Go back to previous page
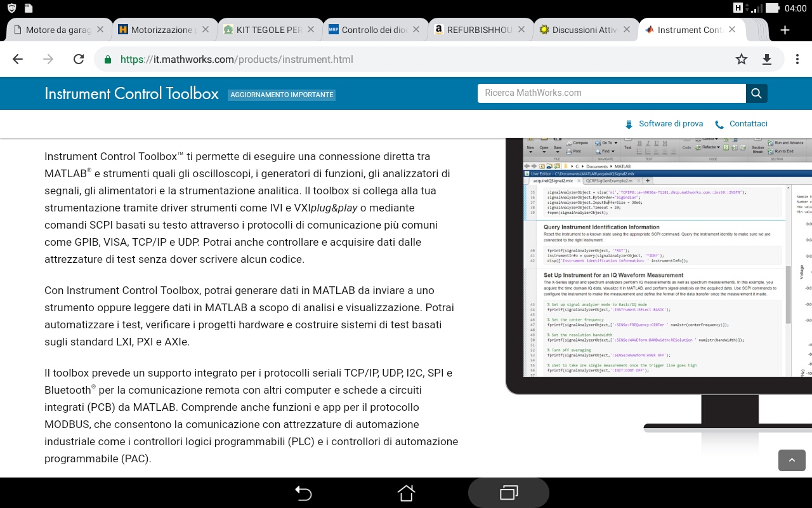The height and width of the screenshot is (508, 812). 18,59
